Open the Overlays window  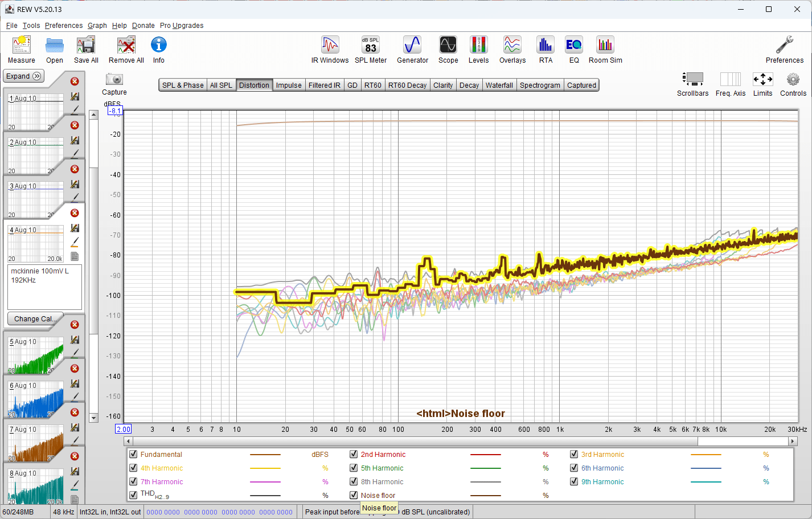(x=512, y=50)
